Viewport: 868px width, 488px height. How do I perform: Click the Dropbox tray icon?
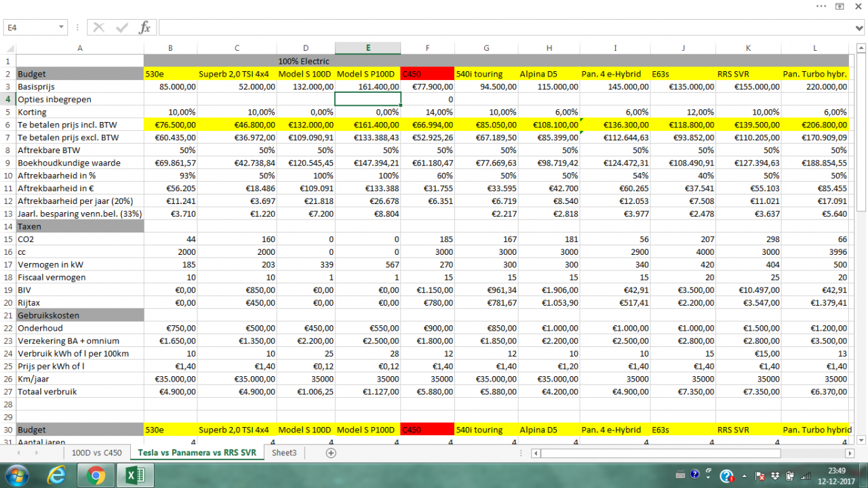click(775, 476)
